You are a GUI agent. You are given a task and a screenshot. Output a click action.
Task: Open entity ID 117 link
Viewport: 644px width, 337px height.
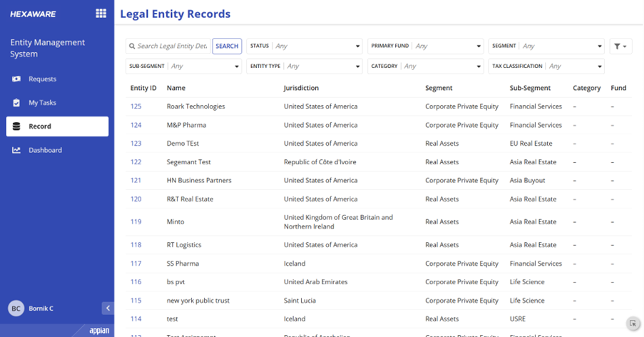coord(136,263)
